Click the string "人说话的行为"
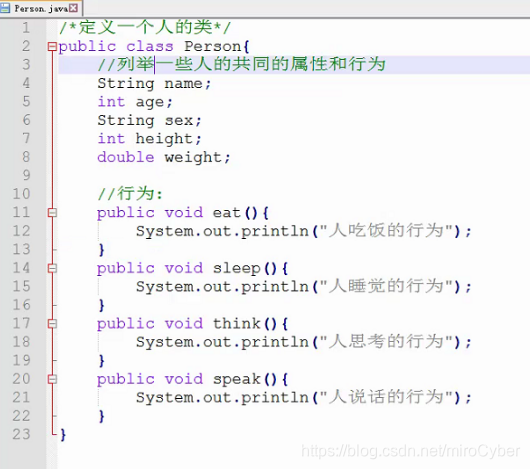 386,397
